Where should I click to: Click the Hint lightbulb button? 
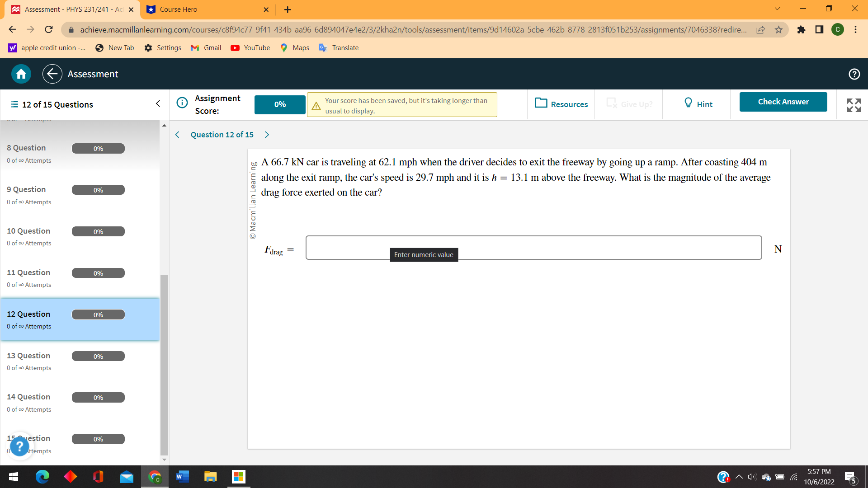(x=698, y=104)
